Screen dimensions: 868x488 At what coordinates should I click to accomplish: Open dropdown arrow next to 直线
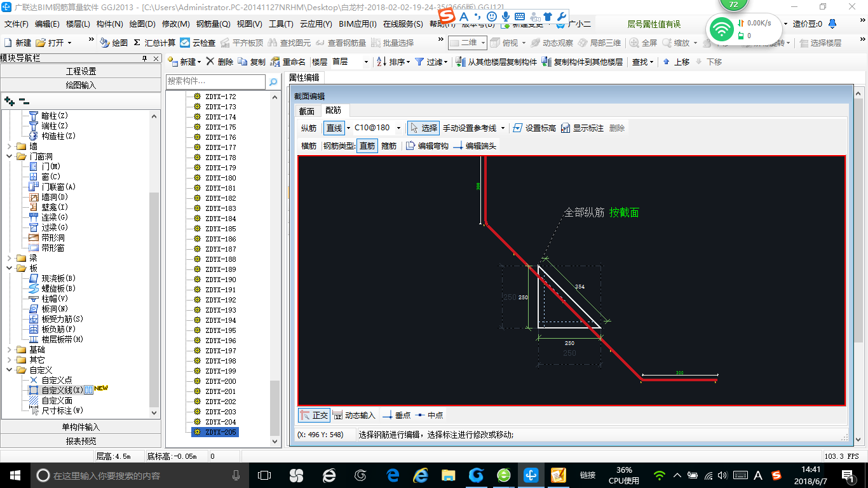point(348,128)
